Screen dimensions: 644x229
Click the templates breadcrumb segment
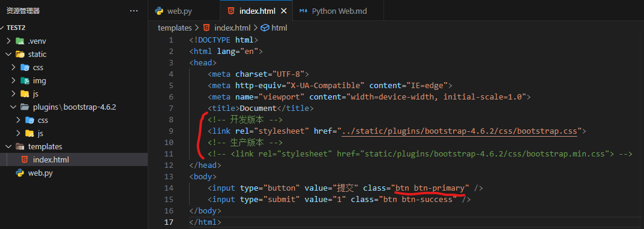click(175, 28)
